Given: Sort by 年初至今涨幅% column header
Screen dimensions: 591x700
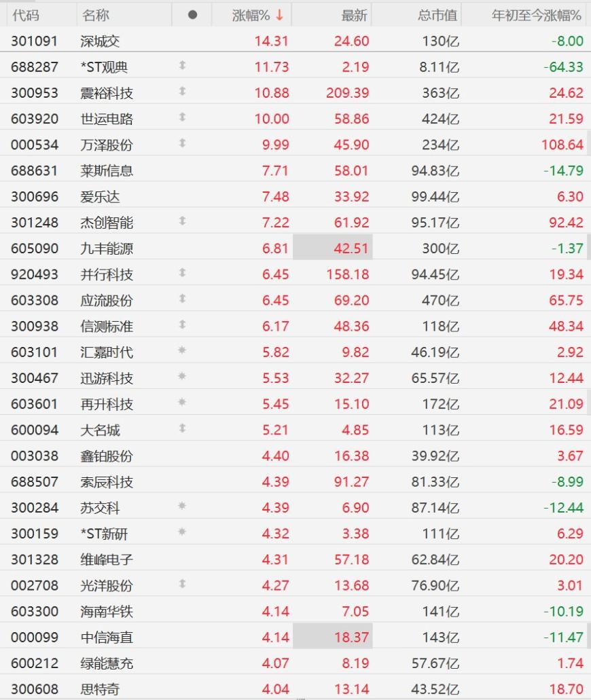Looking at the screenshot, I should (537, 15).
